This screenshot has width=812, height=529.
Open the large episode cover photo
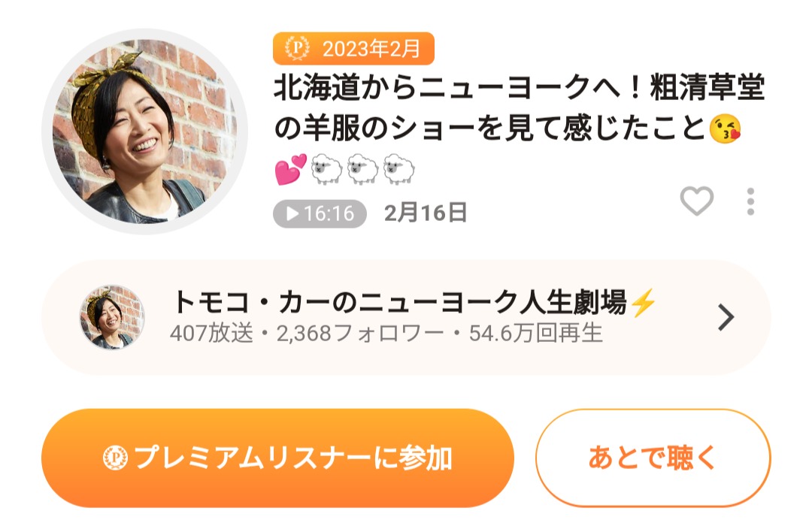(x=144, y=131)
